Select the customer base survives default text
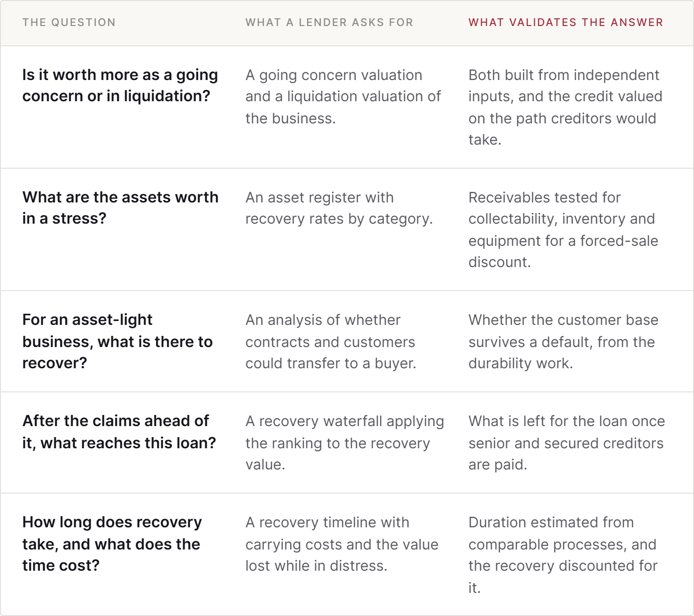The height and width of the screenshot is (616, 694). (563, 341)
